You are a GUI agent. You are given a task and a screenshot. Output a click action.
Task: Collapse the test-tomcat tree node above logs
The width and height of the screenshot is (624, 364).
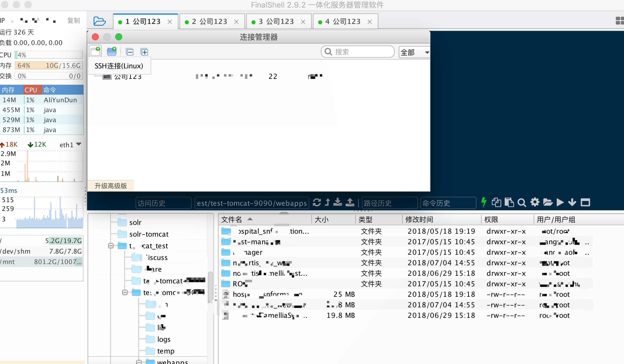[125, 292]
